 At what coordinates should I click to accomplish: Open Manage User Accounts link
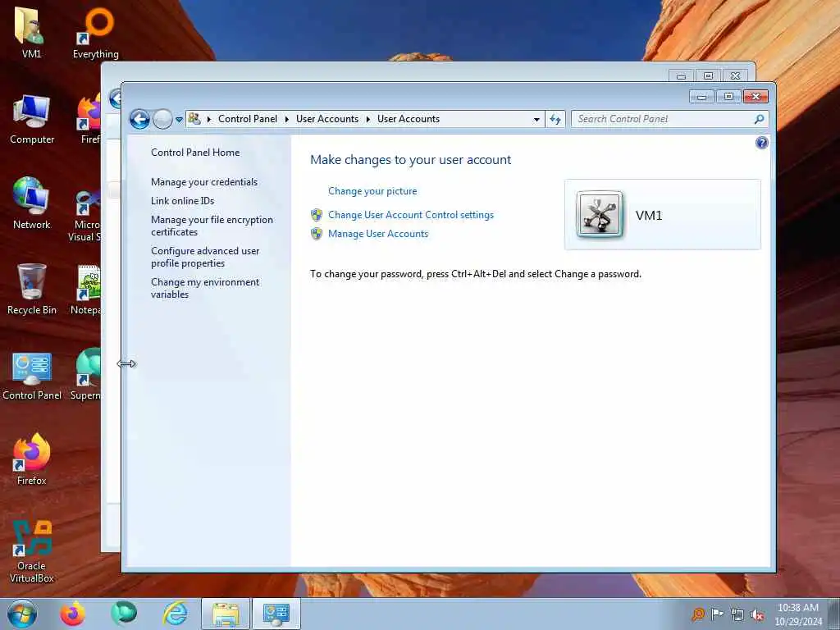(378, 234)
